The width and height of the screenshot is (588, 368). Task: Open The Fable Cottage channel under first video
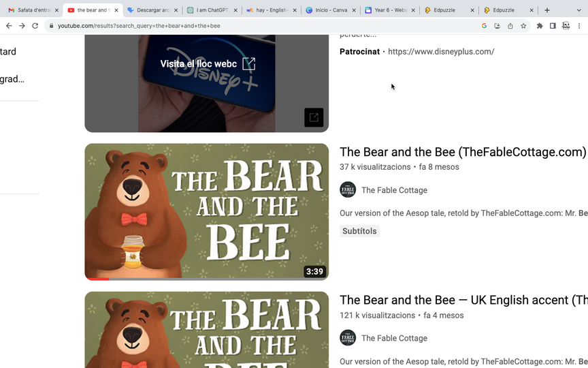(x=394, y=190)
